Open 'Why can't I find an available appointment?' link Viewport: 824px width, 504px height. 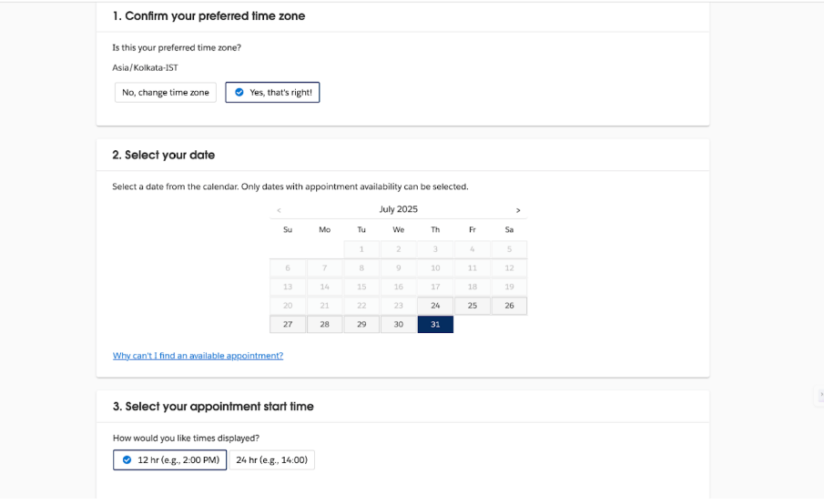click(198, 356)
